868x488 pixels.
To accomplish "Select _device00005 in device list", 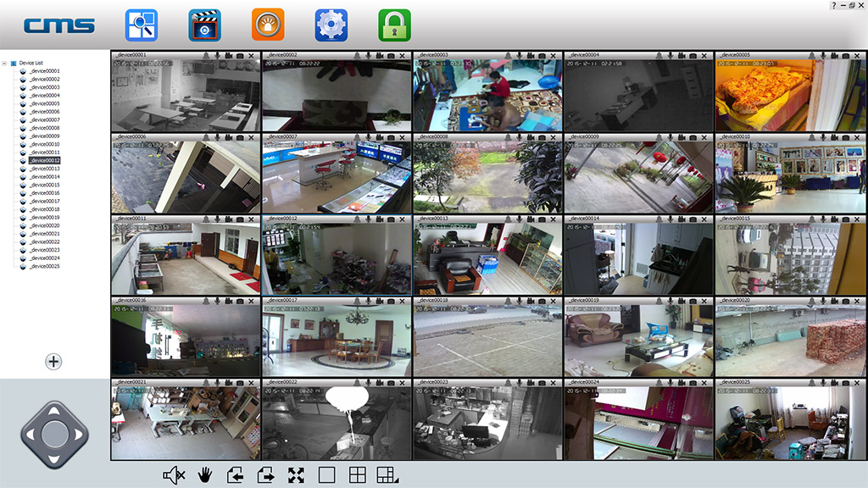I will tap(45, 103).
